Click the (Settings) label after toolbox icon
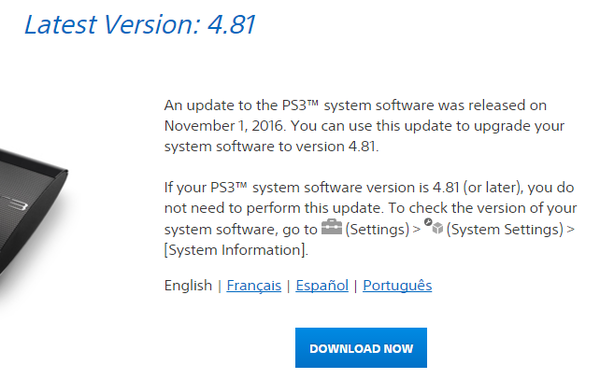The image size is (600, 379). coord(377,229)
